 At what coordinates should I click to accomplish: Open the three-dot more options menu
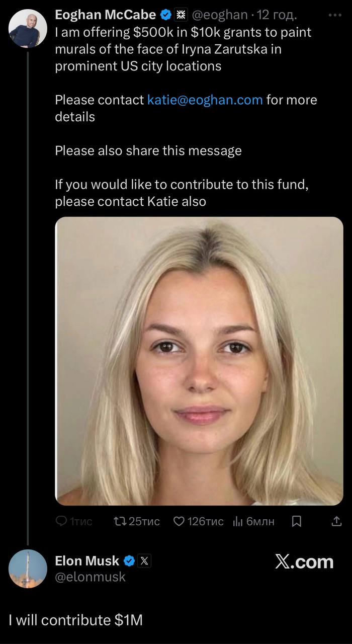(334, 15)
